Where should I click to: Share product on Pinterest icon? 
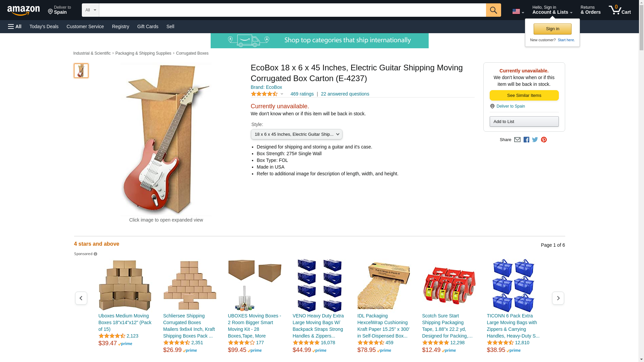(x=544, y=140)
